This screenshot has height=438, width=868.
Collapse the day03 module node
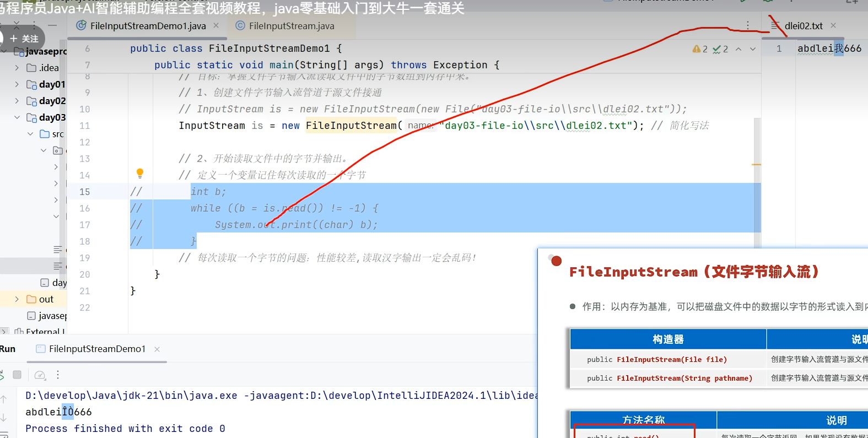17,117
